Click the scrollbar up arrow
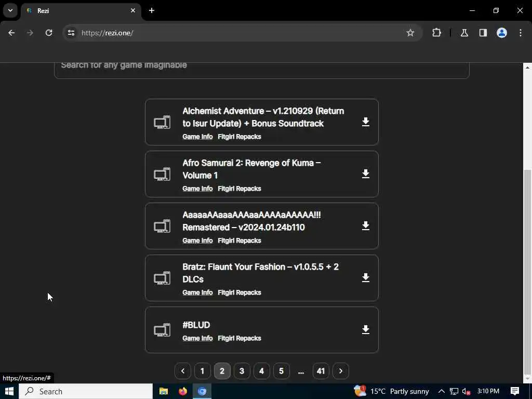This screenshot has width=532, height=399. 527,68
